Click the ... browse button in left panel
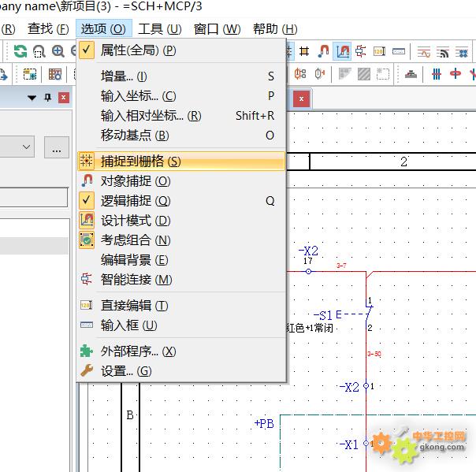This screenshot has height=472, width=476. tap(57, 147)
